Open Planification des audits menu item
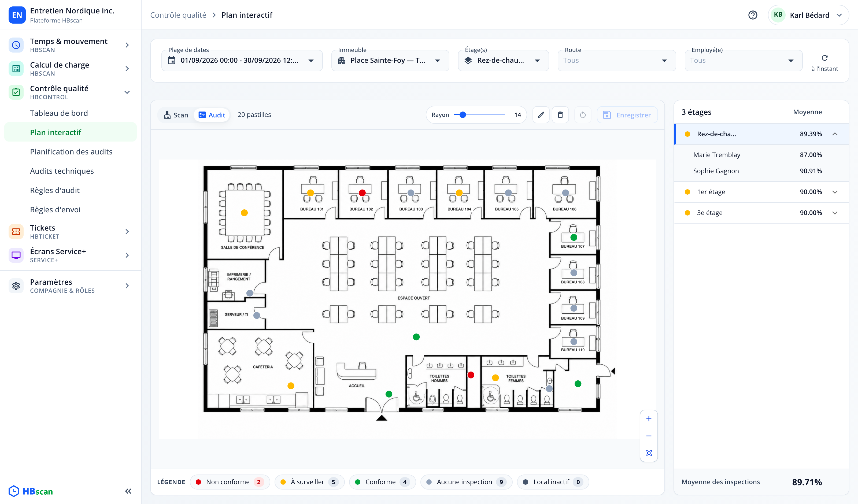 71,151
